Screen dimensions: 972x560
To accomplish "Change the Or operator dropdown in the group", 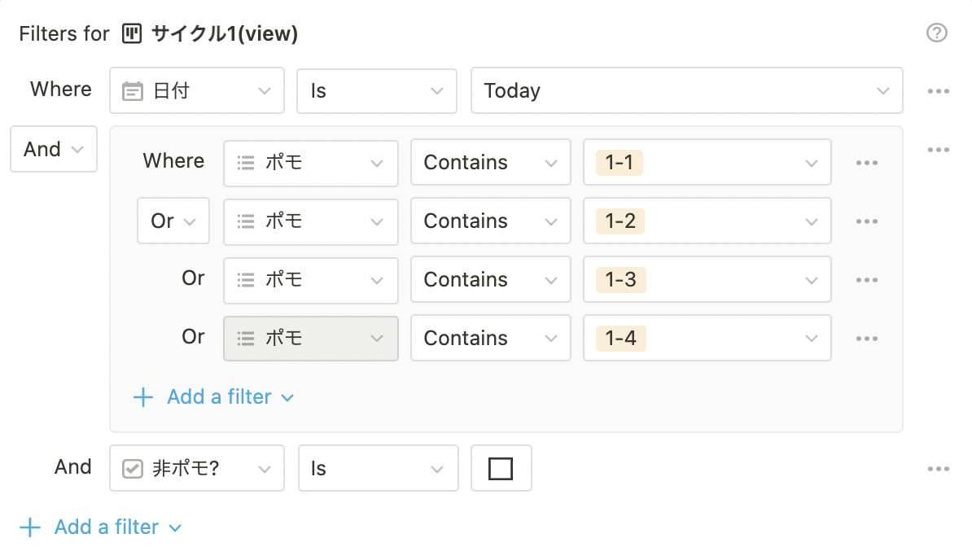I will pos(173,221).
